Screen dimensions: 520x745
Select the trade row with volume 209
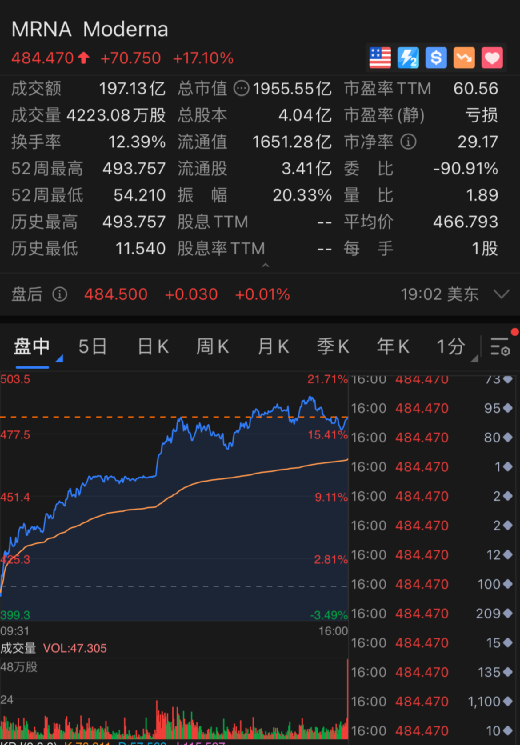coord(432,613)
